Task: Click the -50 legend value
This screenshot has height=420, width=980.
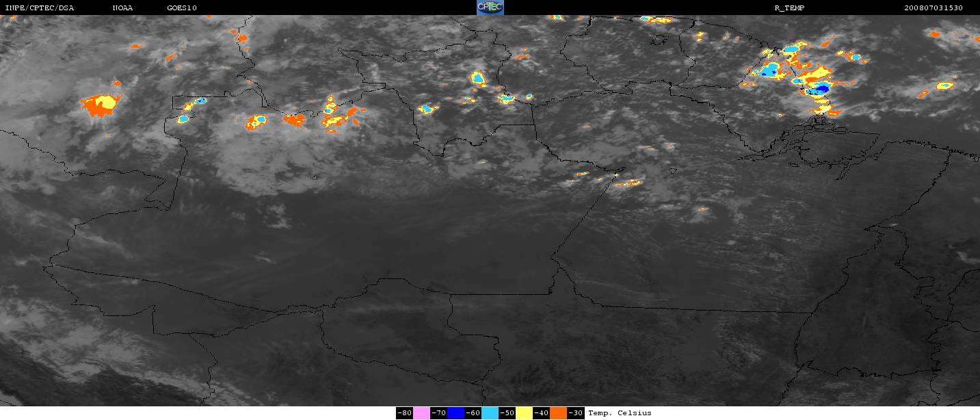Action: click(507, 413)
